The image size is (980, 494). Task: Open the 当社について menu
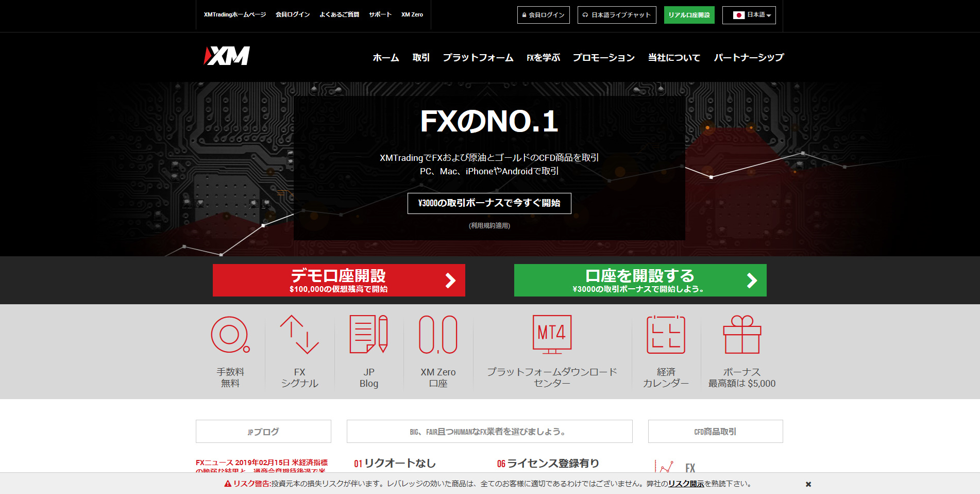click(x=674, y=58)
